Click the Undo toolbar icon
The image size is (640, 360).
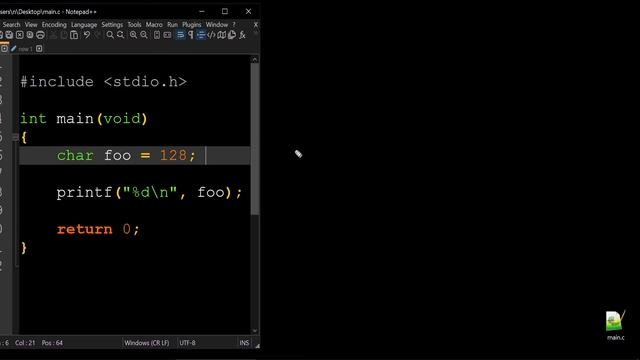point(87,35)
